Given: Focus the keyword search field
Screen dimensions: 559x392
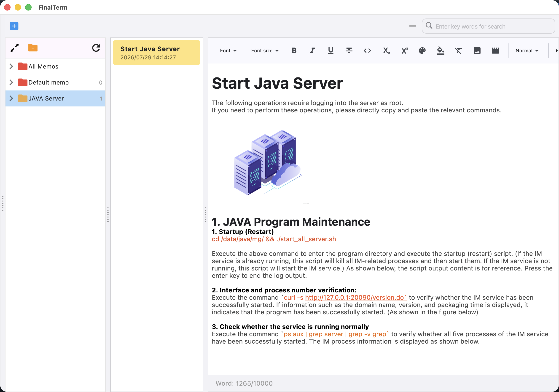Looking at the screenshot, I should point(488,26).
